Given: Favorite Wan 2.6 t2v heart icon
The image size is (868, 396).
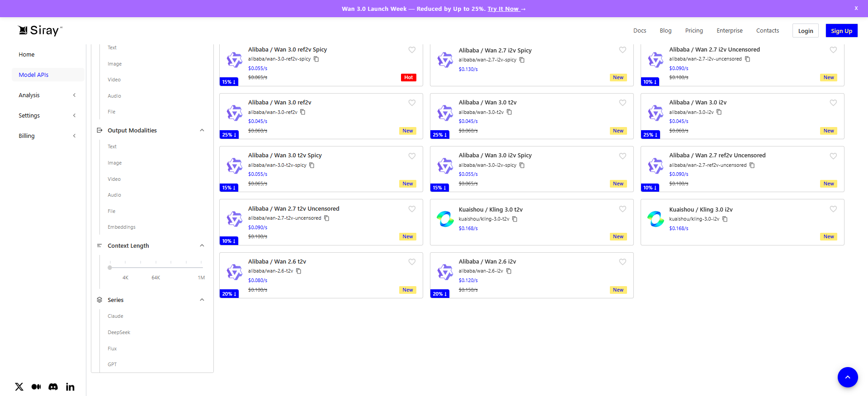Looking at the screenshot, I should point(412,262).
